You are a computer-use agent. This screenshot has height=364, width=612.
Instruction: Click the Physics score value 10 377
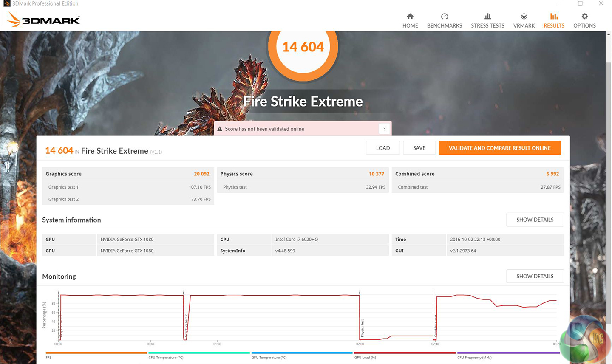coord(376,174)
